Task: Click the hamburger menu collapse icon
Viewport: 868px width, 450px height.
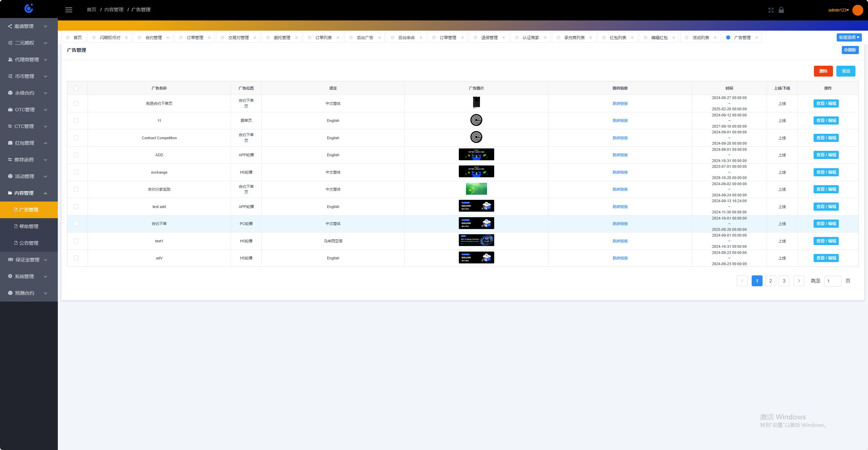Action: pyautogui.click(x=69, y=10)
